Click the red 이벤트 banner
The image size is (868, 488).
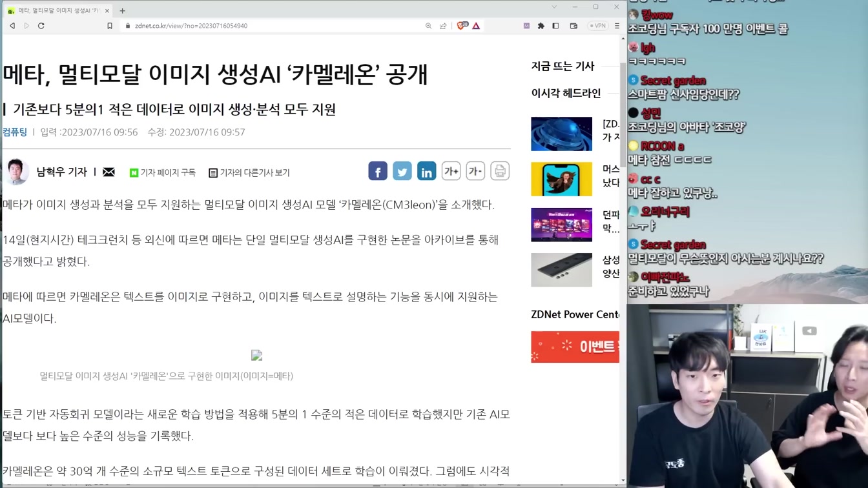pyautogui.click(x=575, y=347)
